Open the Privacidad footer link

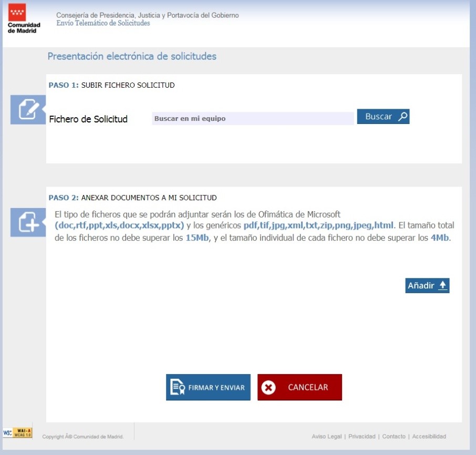click(361, 436)
